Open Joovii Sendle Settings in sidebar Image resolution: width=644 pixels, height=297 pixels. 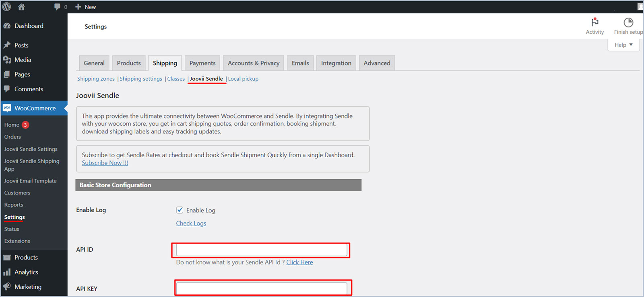pos(31,149)
